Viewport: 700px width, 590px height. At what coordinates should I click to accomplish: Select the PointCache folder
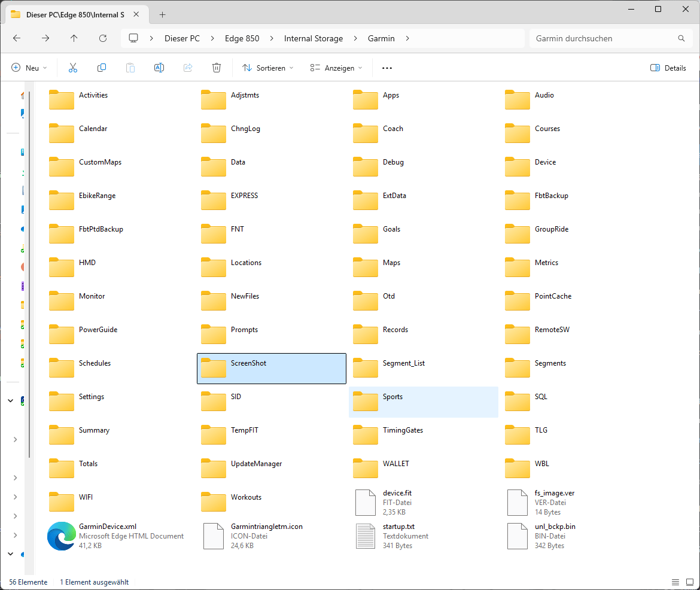(x=576, y=302)
